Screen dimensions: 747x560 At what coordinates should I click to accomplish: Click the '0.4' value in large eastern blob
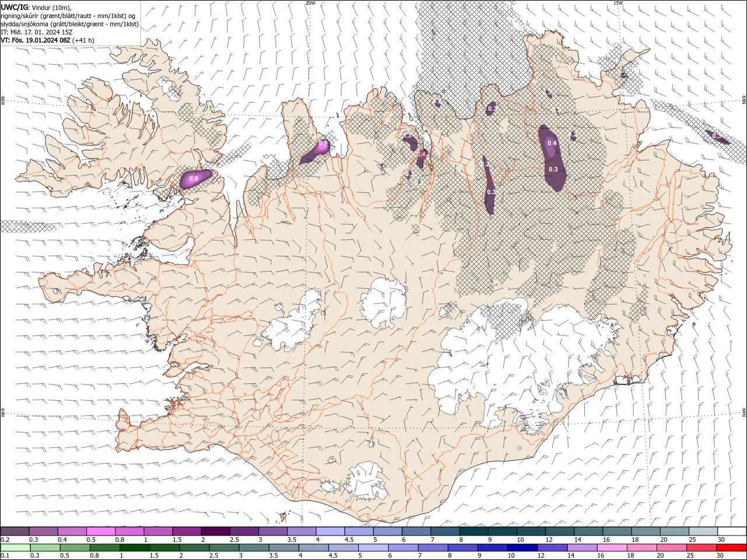[552, 143]
